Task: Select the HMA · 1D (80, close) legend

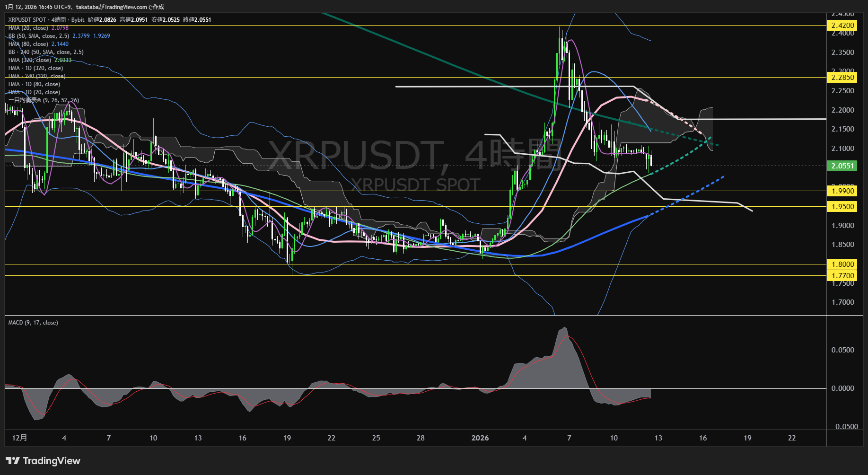Action: coord(34,84)
